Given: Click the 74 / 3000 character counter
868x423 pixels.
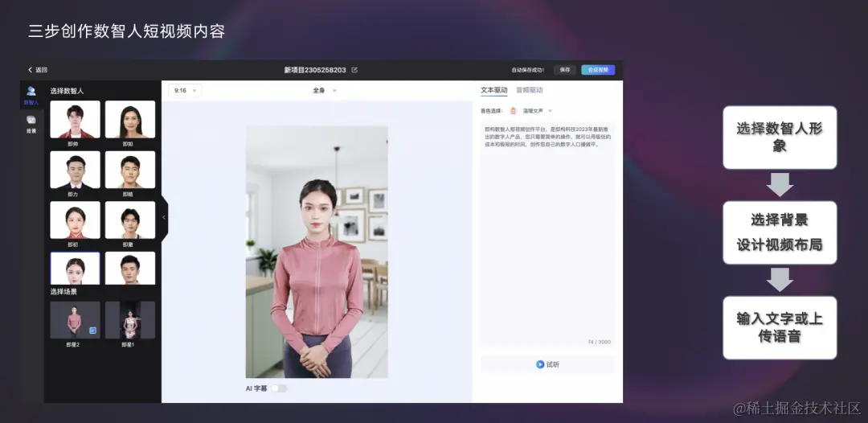Looking at the screenshot, I should coord(599,342).
